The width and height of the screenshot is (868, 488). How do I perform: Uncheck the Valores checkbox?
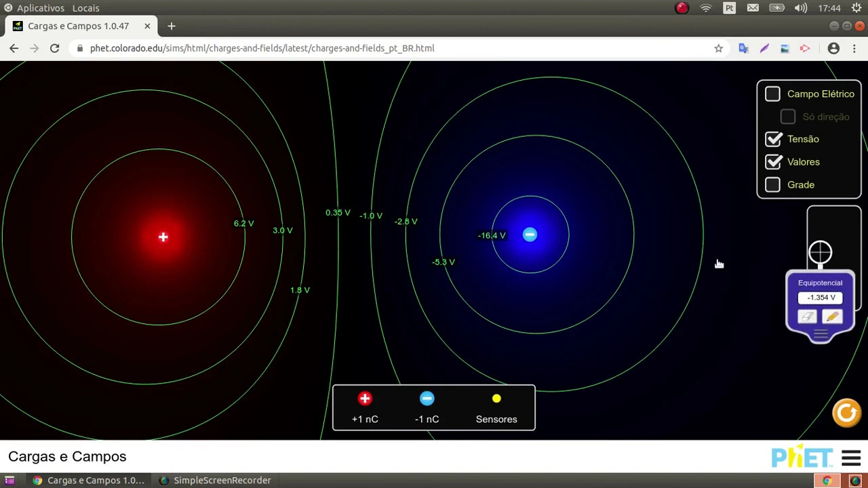(773, 162)
